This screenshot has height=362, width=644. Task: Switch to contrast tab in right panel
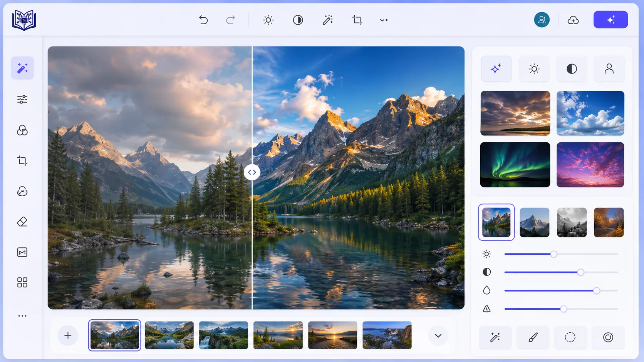coord(572,68)
